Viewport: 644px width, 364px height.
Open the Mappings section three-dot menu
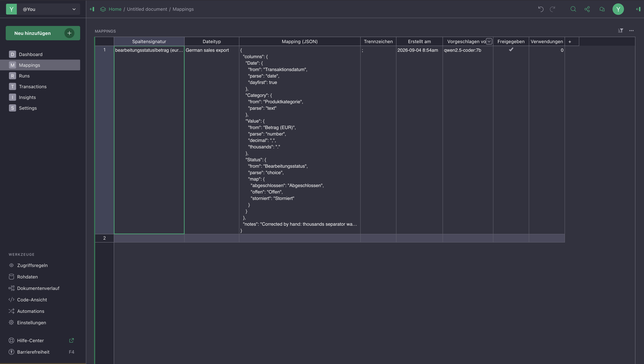click(x=631, y=31)
